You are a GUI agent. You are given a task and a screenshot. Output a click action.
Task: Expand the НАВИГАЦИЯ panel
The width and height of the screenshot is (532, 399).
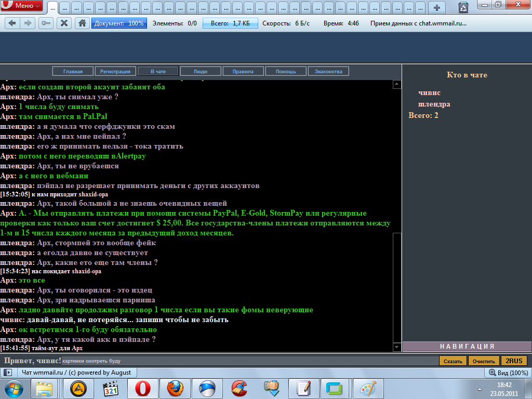point(467,347)
